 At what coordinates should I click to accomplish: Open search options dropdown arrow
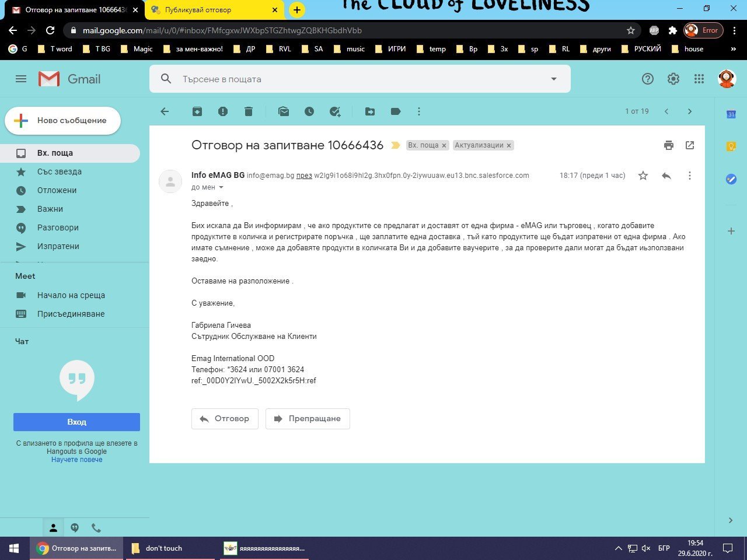[554, 79]
